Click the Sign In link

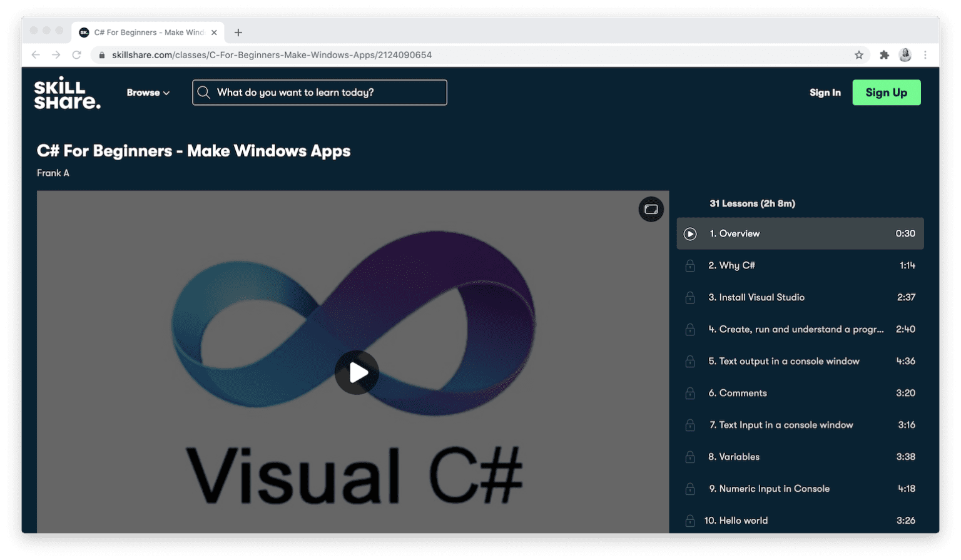coord(825,92)
